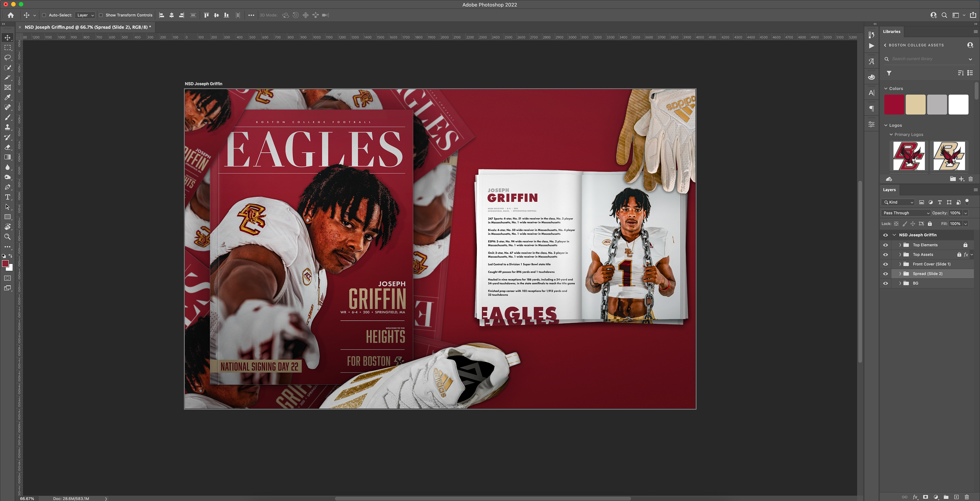Image resolution: width=980 pixels, height=501 pixels.
Task: Select the Rectangular Marquee tool
Action: click(x=8, y=47)
